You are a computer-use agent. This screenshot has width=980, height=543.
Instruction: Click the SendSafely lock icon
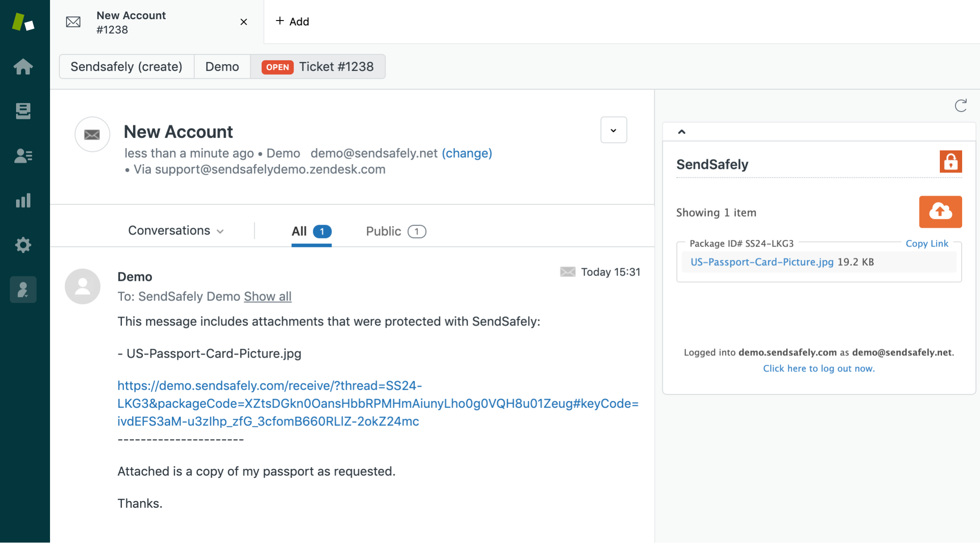click(951, 162)
